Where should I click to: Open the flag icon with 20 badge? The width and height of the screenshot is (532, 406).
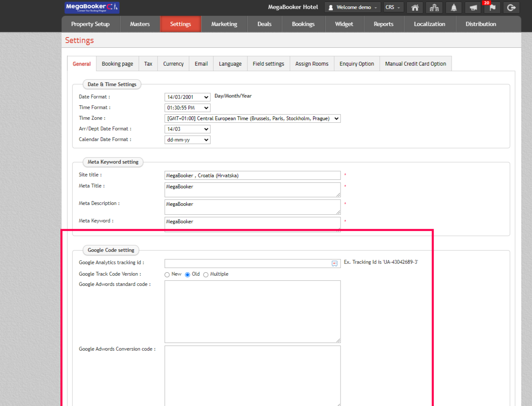492,8
